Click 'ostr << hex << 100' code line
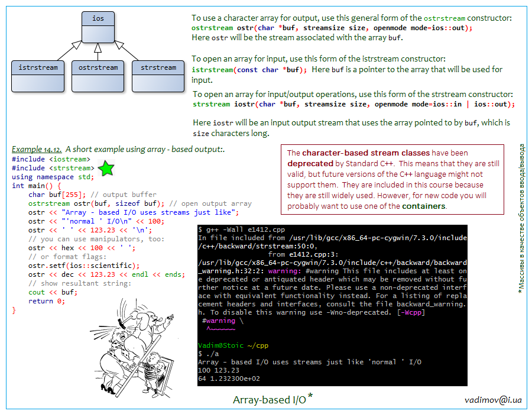532x414 pixels. pos(82,248)
